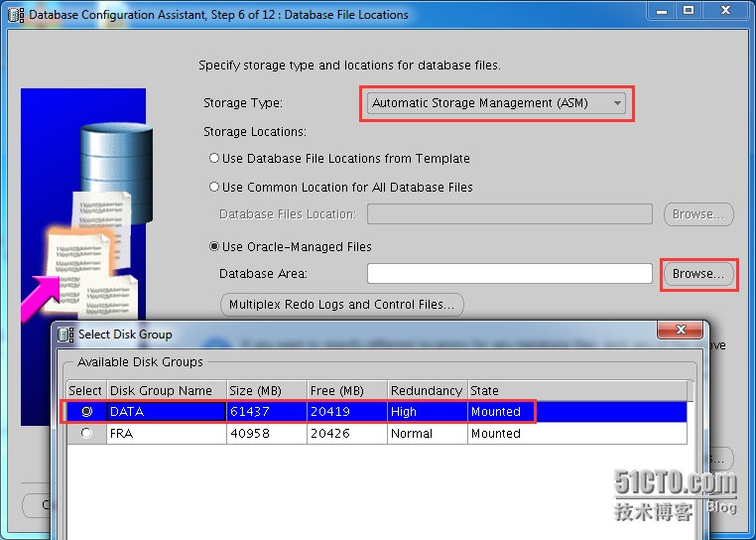Image resolution: width=756 pixels, height=540 pixels.
Task: Click the State column header
Action: click(577, 390)
